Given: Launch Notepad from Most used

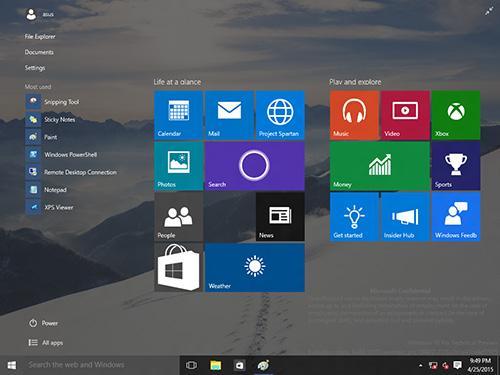Looking at the screenshot, I should (x=46, y=190).
